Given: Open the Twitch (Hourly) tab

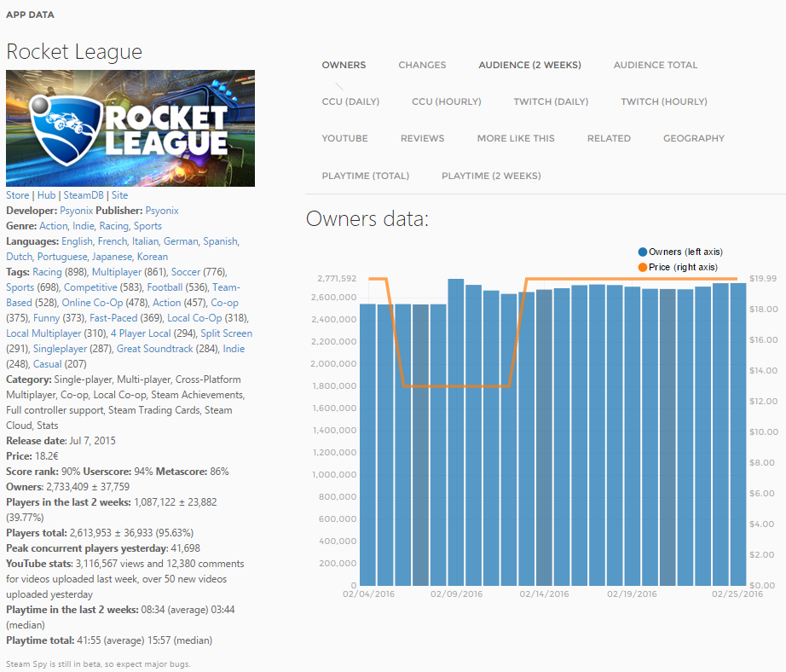Looking at the screenshot, I should [x=664, y=101].
